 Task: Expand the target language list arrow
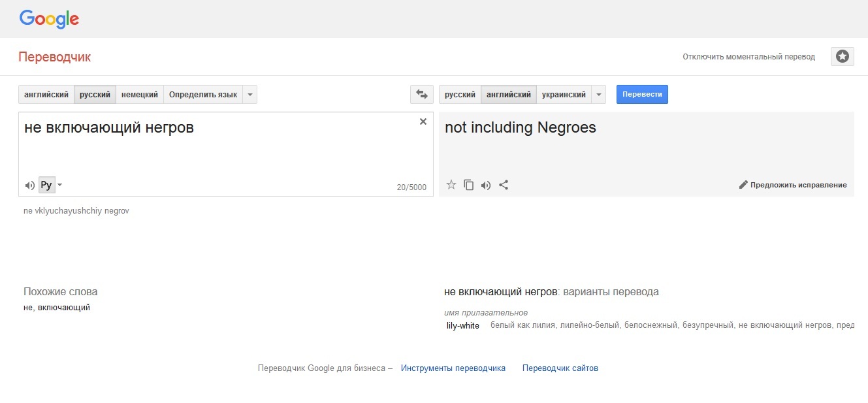click(598, 95)
